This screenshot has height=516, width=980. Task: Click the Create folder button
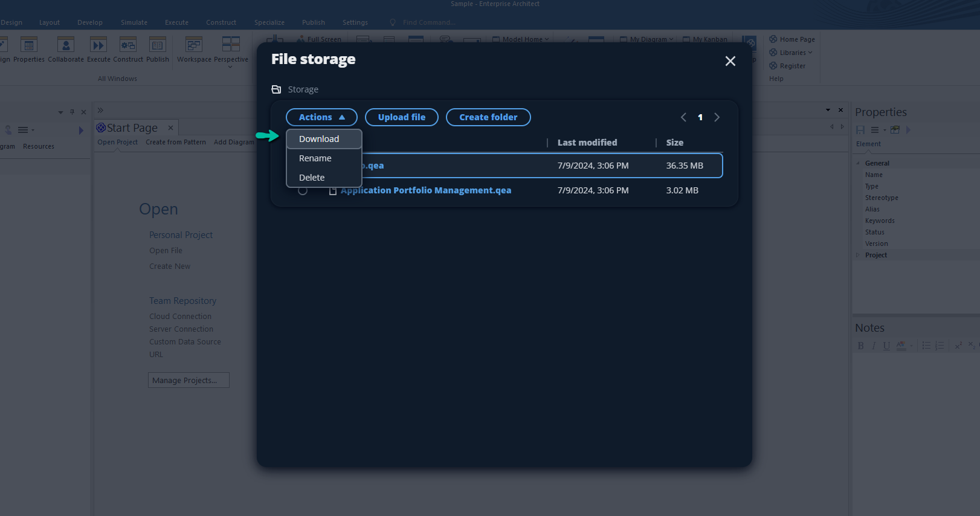[x=488, y=117]
